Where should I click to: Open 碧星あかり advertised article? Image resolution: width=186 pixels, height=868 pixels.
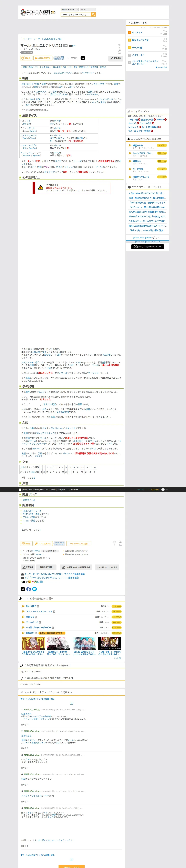tap(138, 146)
